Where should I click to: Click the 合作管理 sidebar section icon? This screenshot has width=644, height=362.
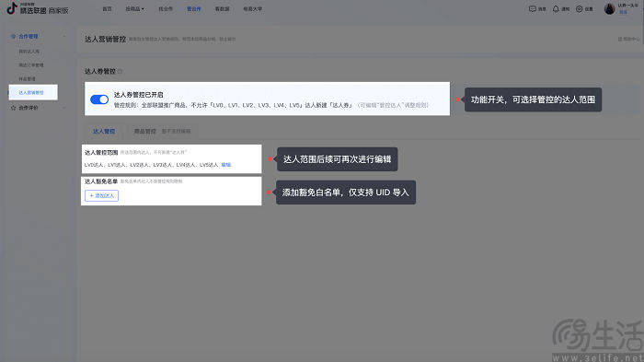(x=13, y=37)
